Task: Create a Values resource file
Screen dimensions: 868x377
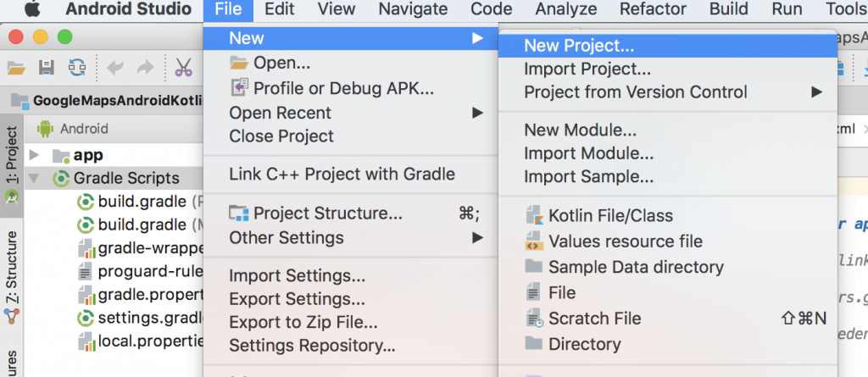Action: [x=667, y=241]
